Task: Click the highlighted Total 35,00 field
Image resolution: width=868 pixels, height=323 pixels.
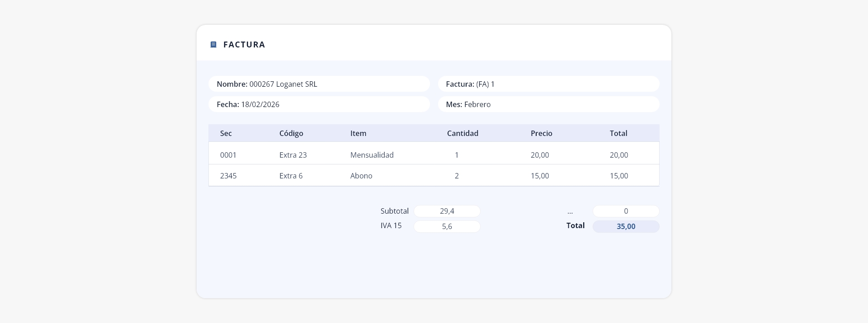Action: [x=626, y=226]
